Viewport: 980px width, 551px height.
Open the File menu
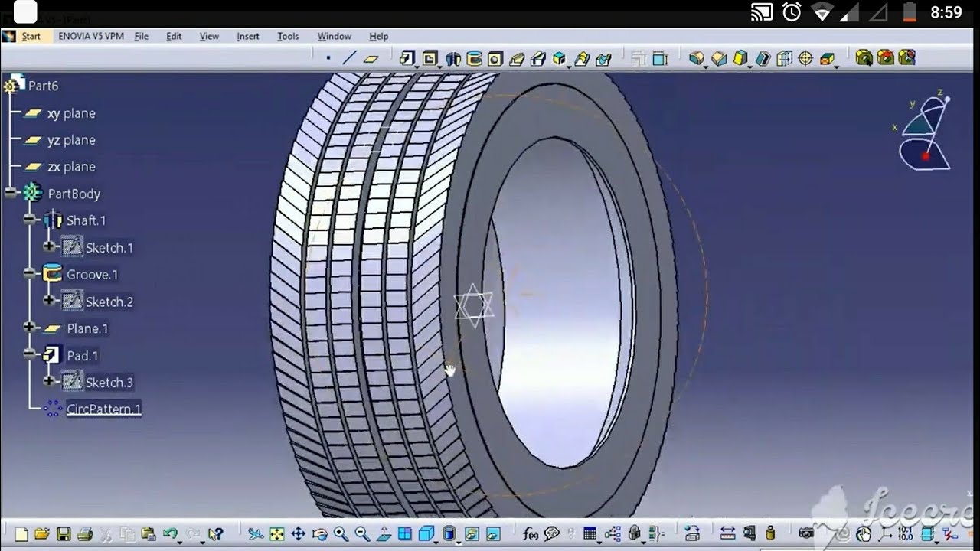click(142, 36)
